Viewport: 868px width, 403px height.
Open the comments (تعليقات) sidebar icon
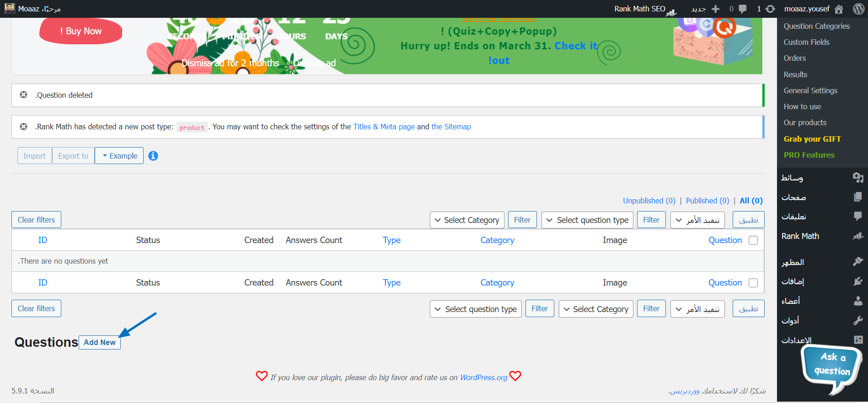[x=858, y=217]
